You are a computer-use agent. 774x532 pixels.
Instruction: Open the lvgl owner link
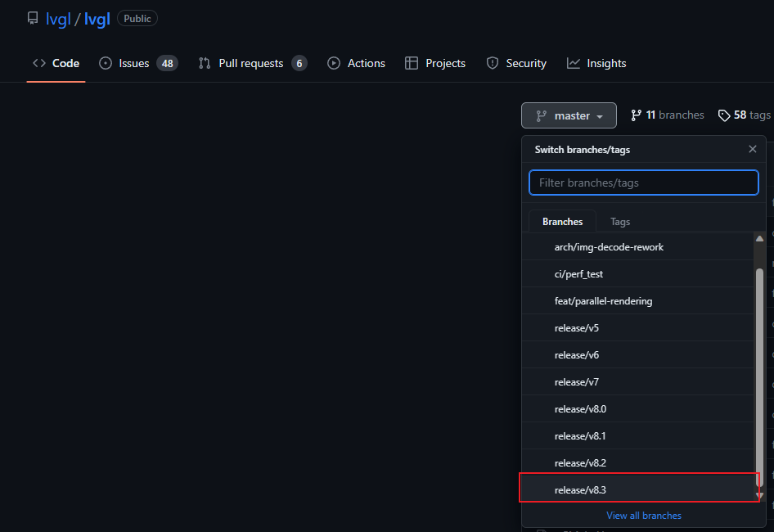pos(58,19)
